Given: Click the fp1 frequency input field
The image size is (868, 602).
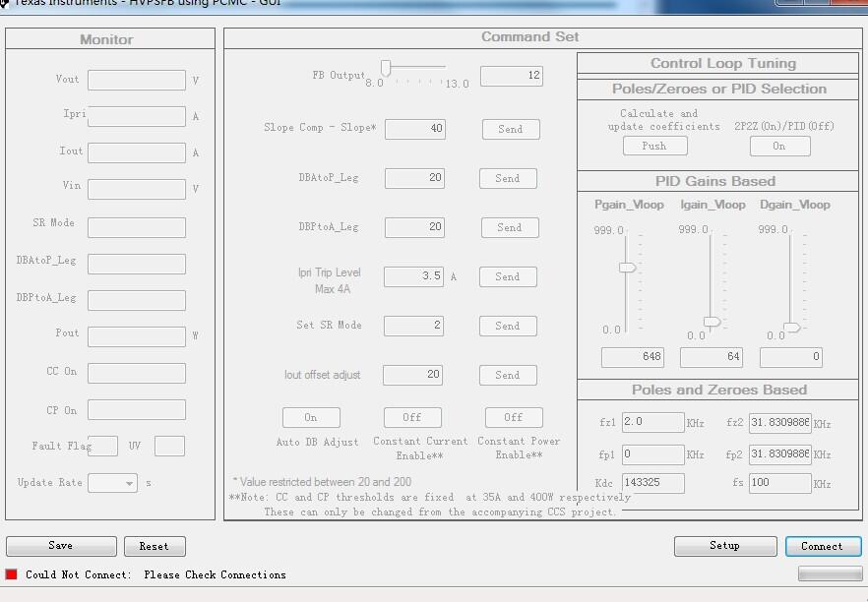Looking at the screenshot, I should tap(653, 454).
